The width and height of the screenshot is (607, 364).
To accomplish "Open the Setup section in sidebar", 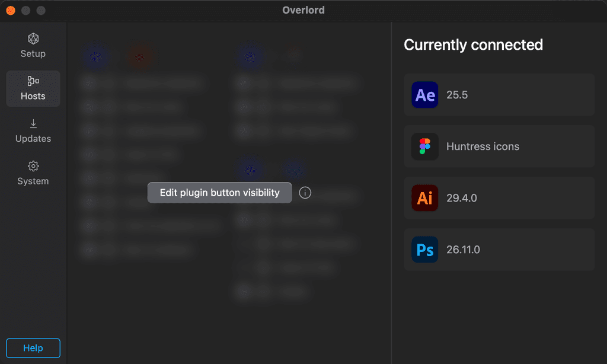I will click(x=33, y=46).
